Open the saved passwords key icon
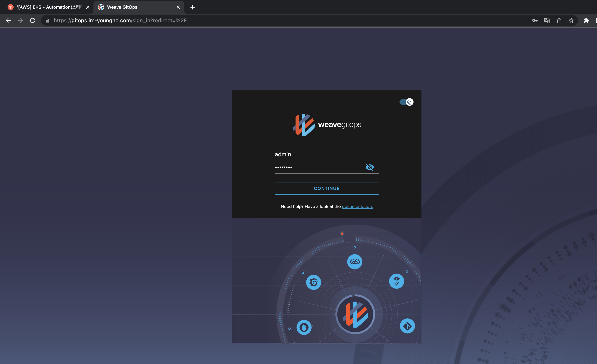The width and height of the screenshot is (597, 364). [535, 21]
